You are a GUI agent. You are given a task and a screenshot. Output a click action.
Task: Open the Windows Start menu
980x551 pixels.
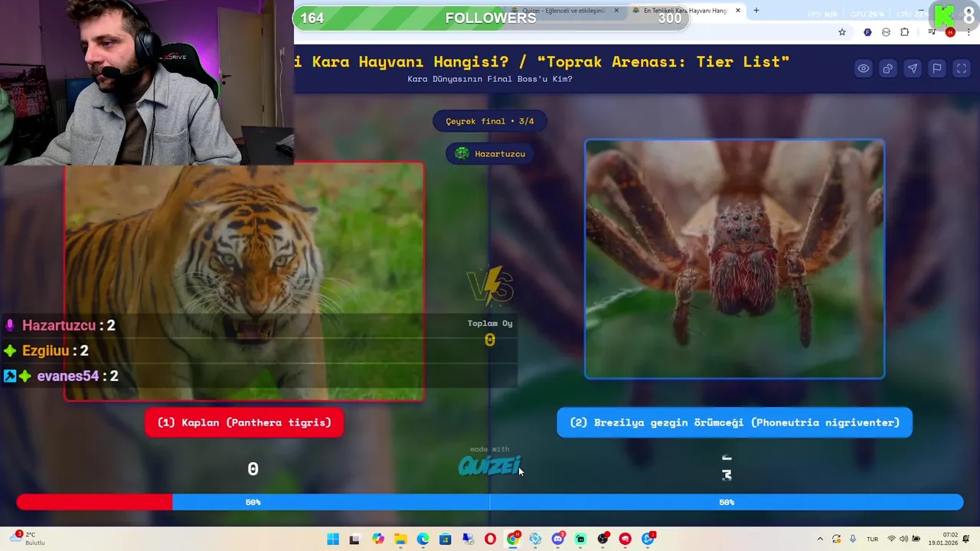[333, 539]
